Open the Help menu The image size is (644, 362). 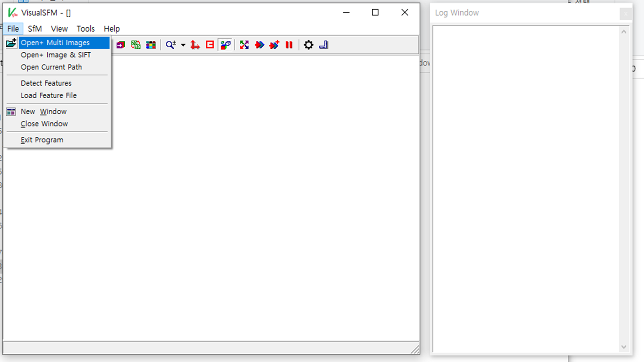112,29
